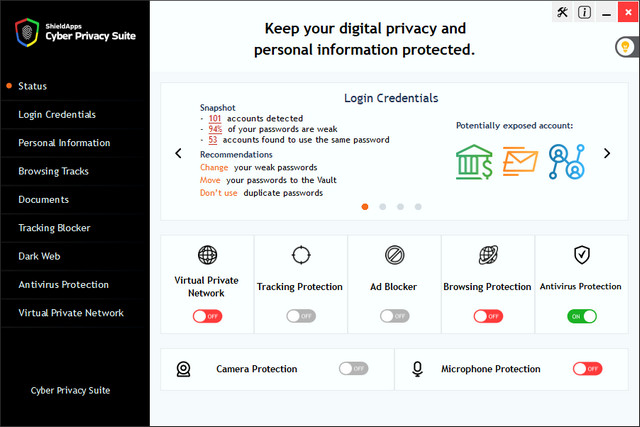Click the Virtual Private Network globe icon

click(x=207, y=255)
